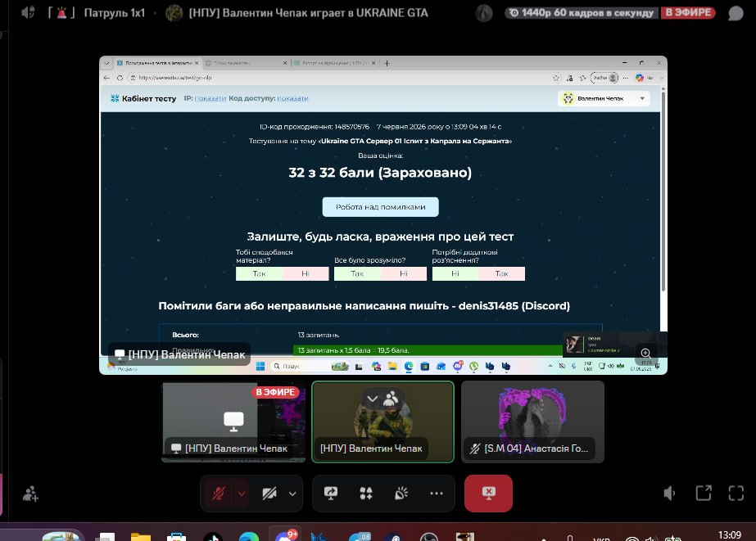Image resolution: width=756 pixels, height=541 pixels.
Task: Click the streamed Windows Start button
Action: click(260, 367)
